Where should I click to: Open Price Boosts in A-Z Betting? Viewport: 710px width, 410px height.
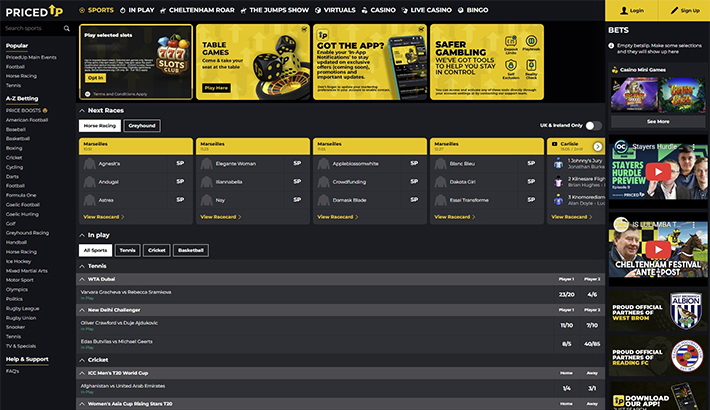[x=26, y=111]
